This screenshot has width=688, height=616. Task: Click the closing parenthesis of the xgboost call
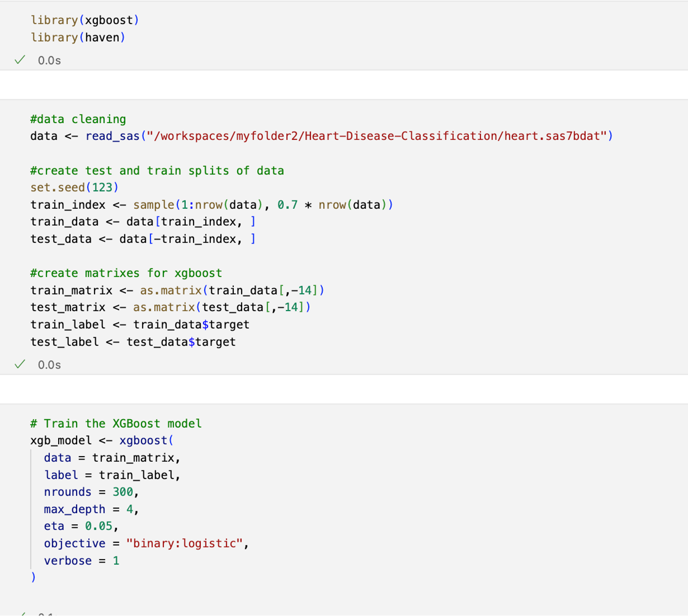point(34,577)
